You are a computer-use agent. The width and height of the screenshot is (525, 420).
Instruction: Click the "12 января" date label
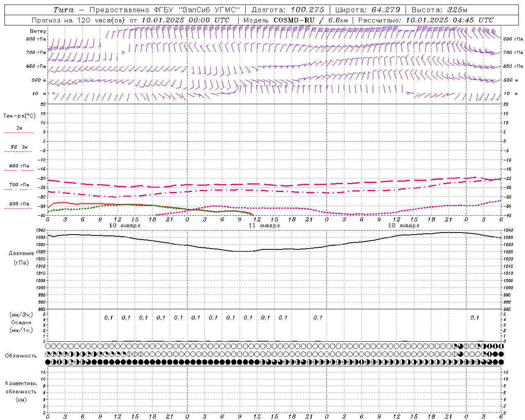[x=404, y=226]
